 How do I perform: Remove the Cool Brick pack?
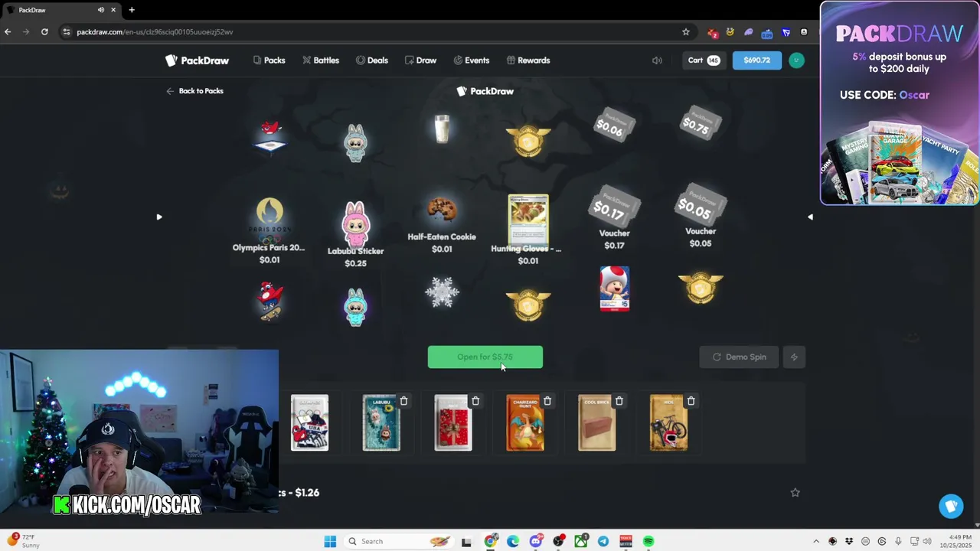coord(619,401)
